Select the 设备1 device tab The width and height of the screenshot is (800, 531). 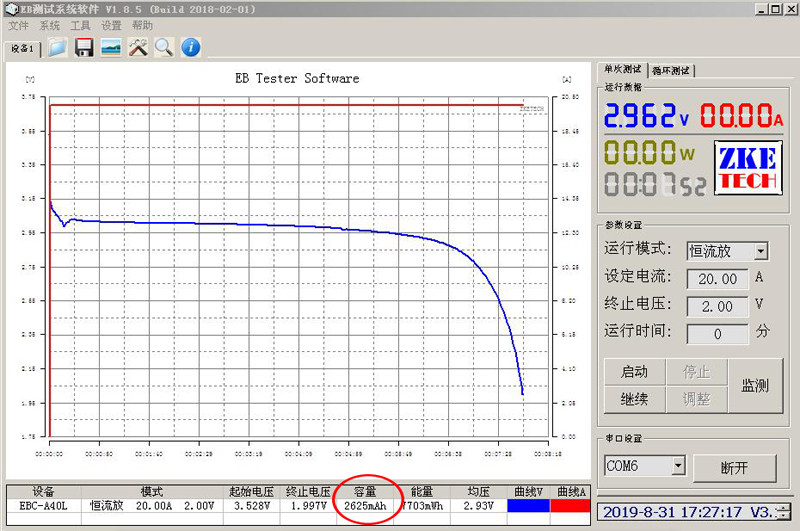click(x=22, y=48)
